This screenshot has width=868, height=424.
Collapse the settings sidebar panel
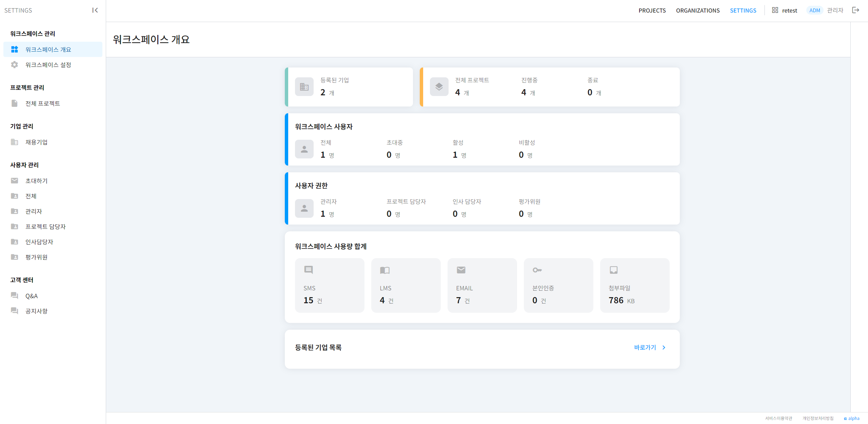pyautogui.click(x=95, y=10)
